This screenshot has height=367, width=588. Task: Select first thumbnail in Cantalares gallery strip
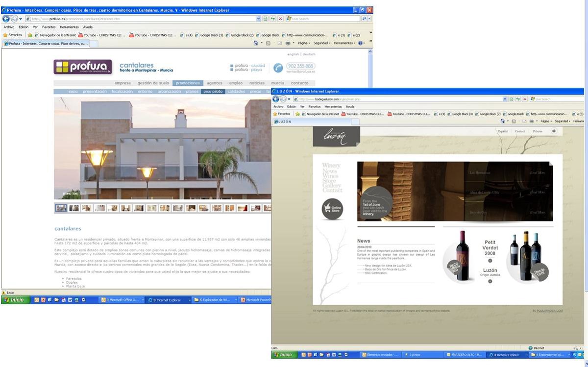[x=61, y=208]
